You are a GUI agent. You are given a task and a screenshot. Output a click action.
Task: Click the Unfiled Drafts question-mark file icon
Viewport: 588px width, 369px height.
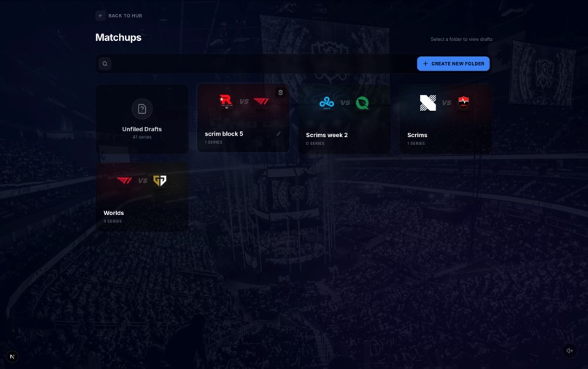coord(142,109)
